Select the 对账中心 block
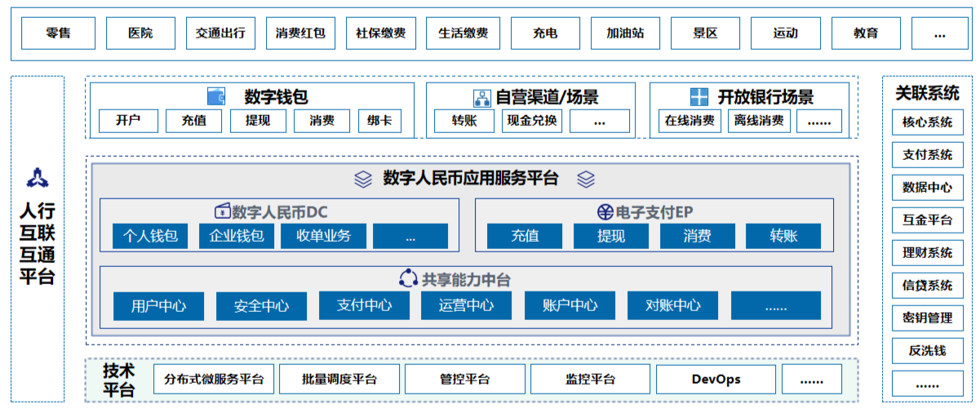The width and height of the screenshot is (980, 409). pyautogui.click(x=672, y=305)
